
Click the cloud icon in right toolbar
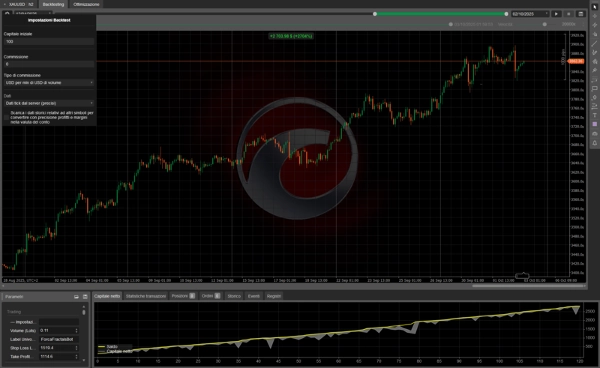click(x=595, y=134)
